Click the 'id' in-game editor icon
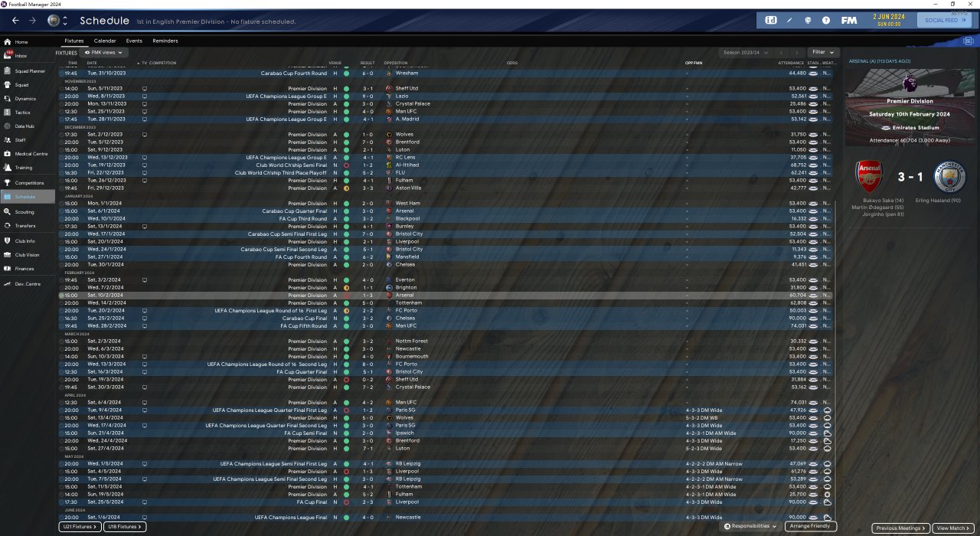The height and width of the screenshot is (536, 980). pyautogui.click(x=770, y=21)
